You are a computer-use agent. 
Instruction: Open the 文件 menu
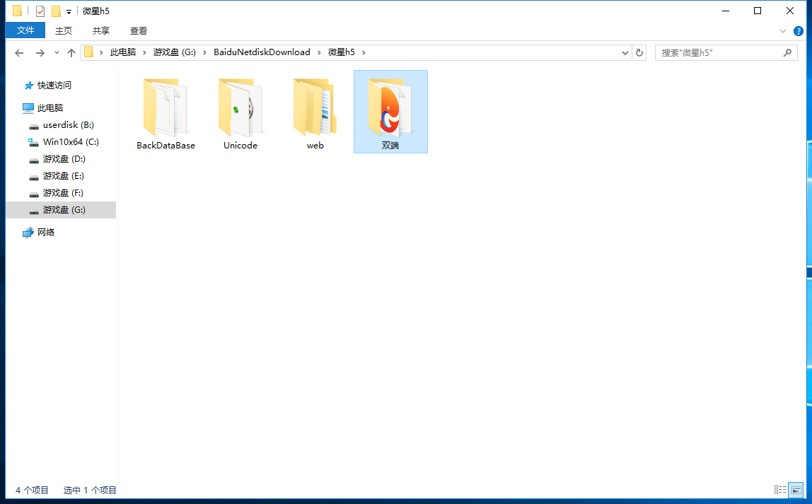click(25, 30)
